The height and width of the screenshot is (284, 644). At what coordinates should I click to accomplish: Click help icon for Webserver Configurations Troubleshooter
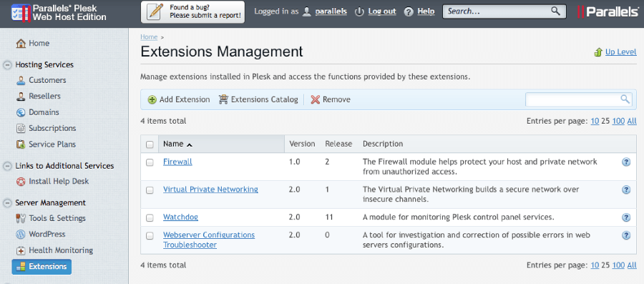(626, 235)
